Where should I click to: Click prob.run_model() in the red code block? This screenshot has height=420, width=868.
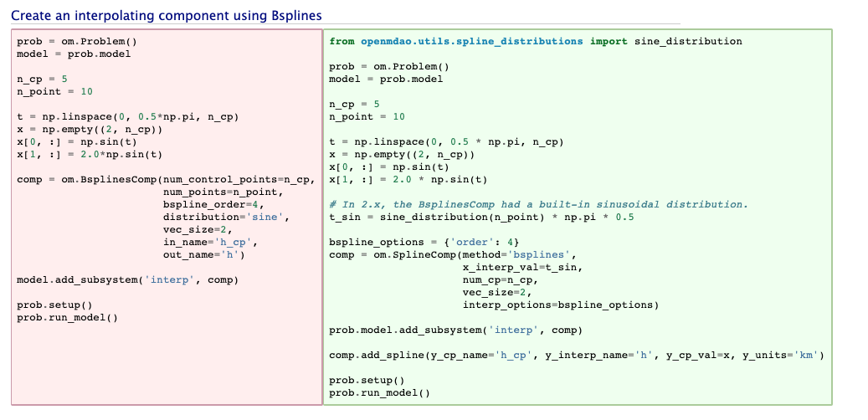pyautogui.click(x=67, y=318)
